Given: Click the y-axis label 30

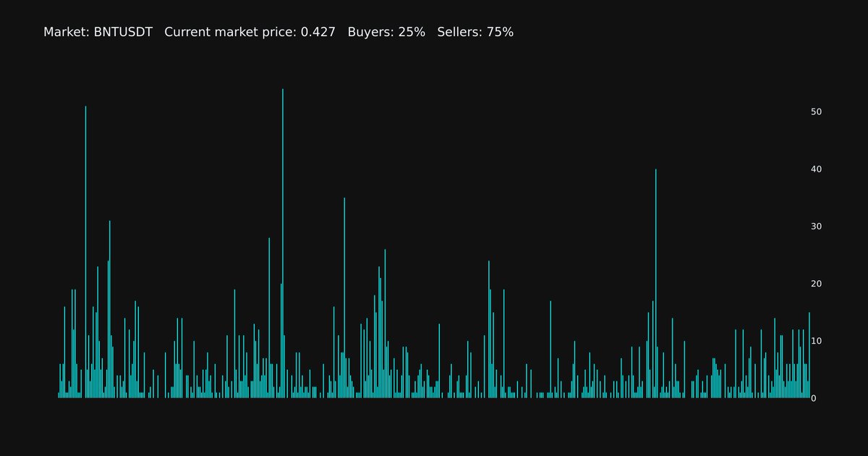Looking at the screenshot, I should [817, 227].
